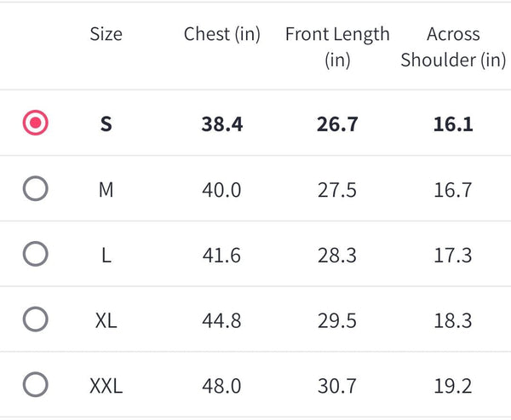Click the 38.4 chest measurement

pyautogui.click(x=221, y=124)
